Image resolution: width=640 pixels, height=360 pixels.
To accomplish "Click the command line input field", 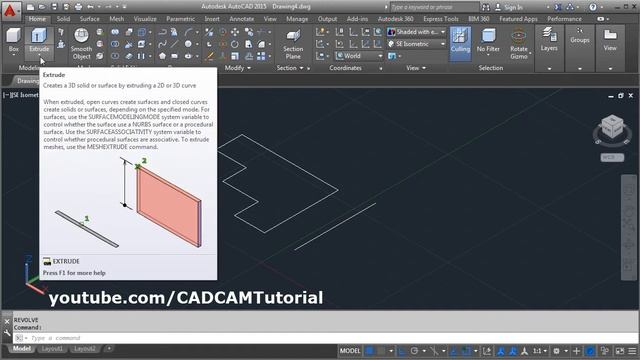I will point(327,338).
